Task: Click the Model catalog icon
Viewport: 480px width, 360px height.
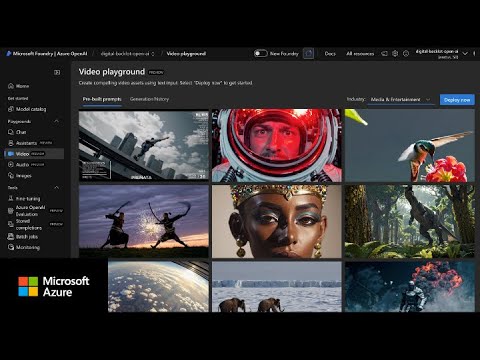Action: (x=11, y=109)
